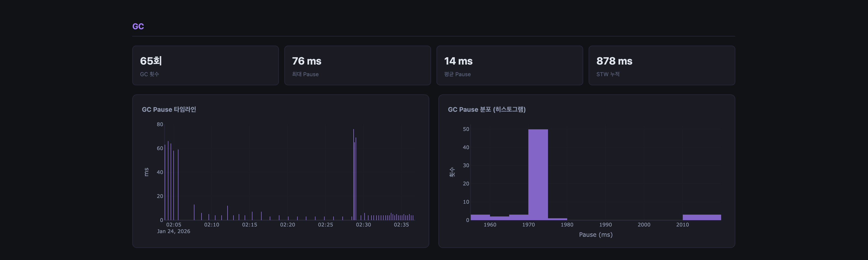Screen dimensions: 868x260
Task: Click the 80 tick on the timeline y-axis
Action: (x=160, y=125)
